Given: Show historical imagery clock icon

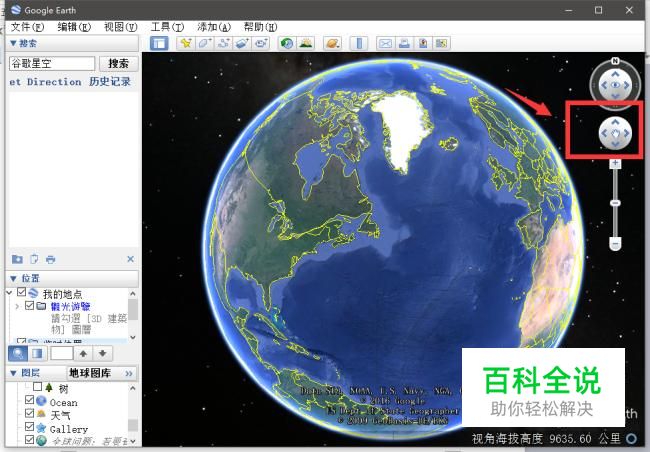Looking at the screenshot, I should pos(287,43).
